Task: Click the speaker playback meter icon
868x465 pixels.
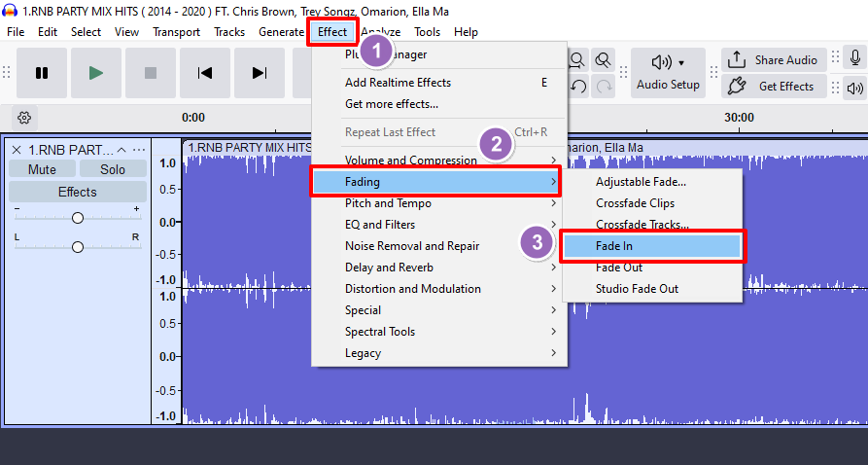Action: (x=855, y=88)
